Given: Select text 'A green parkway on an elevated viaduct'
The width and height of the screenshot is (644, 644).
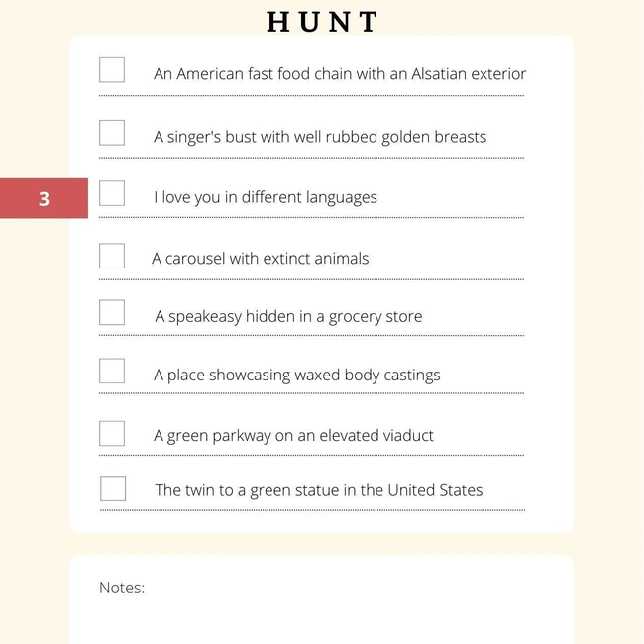Looking at the screenshot, I should tap(293, 436).
